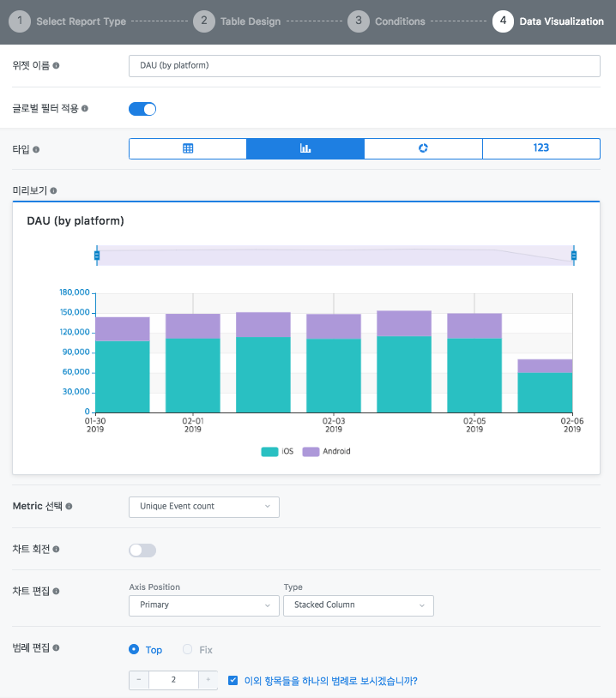
Task: Click the 02-01 2019 x-axis label
Action: [193, 425]
